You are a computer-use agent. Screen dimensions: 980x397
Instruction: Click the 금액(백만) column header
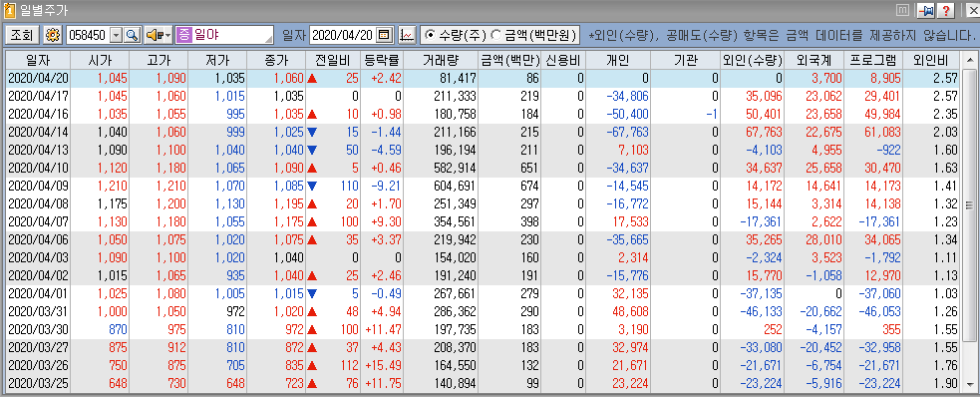pos(510,61)
